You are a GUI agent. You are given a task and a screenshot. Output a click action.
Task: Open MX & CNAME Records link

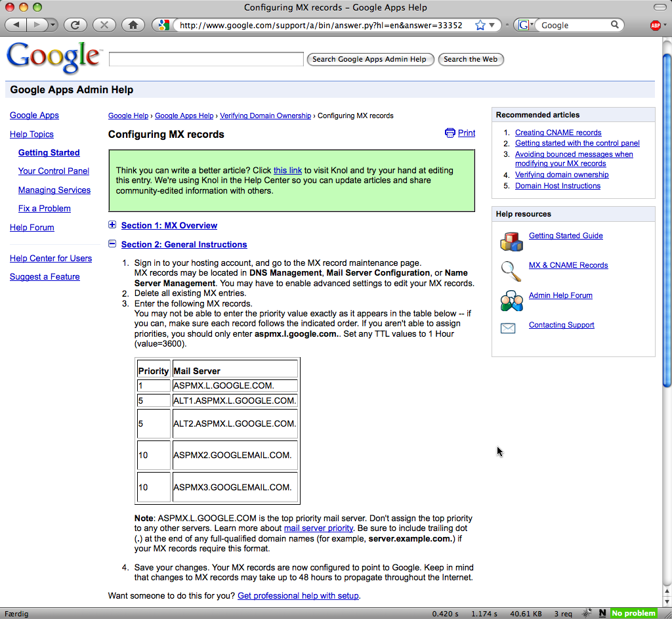[x=568, y=265]
